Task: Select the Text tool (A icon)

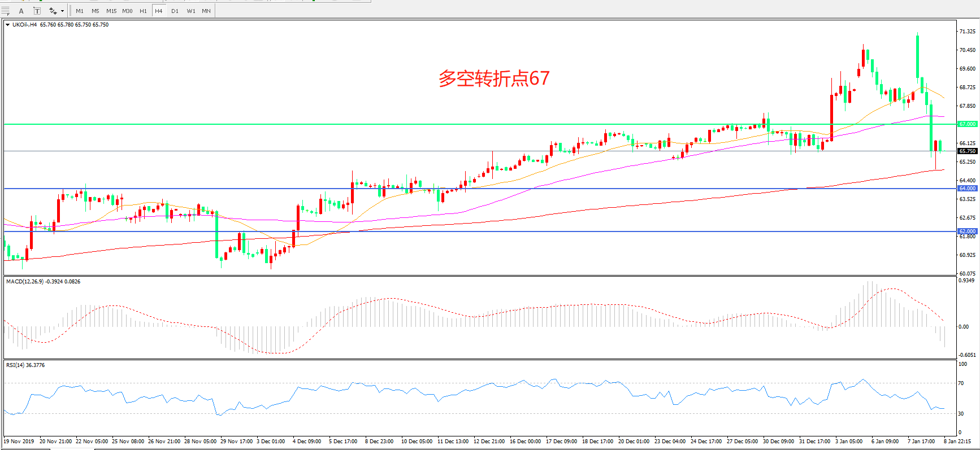Action: [x=21, y=11]
